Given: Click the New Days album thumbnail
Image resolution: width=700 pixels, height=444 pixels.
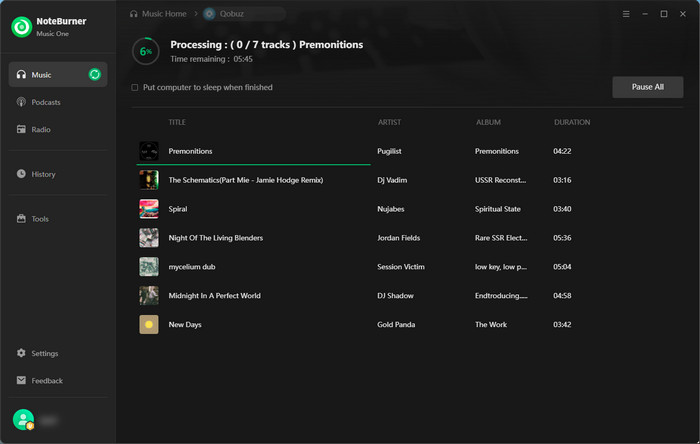Looking at the screenshot, I should (x=149, y=324).
